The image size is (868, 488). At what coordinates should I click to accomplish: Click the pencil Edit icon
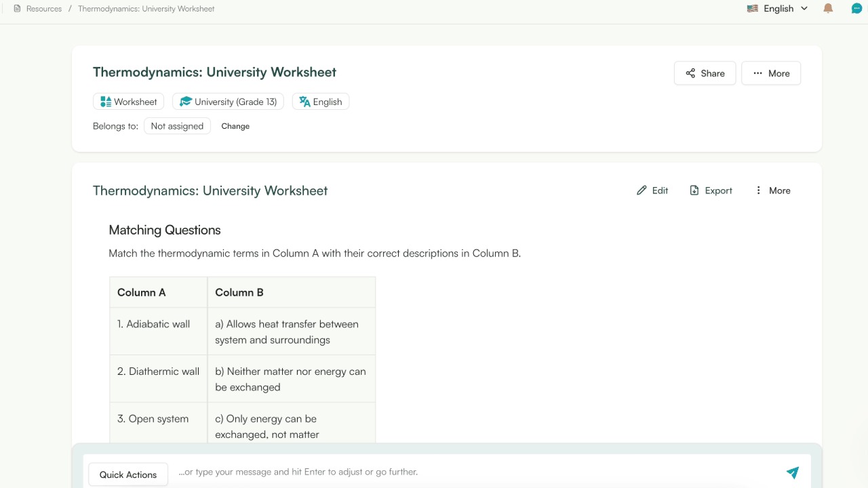[x=642, y=190]
